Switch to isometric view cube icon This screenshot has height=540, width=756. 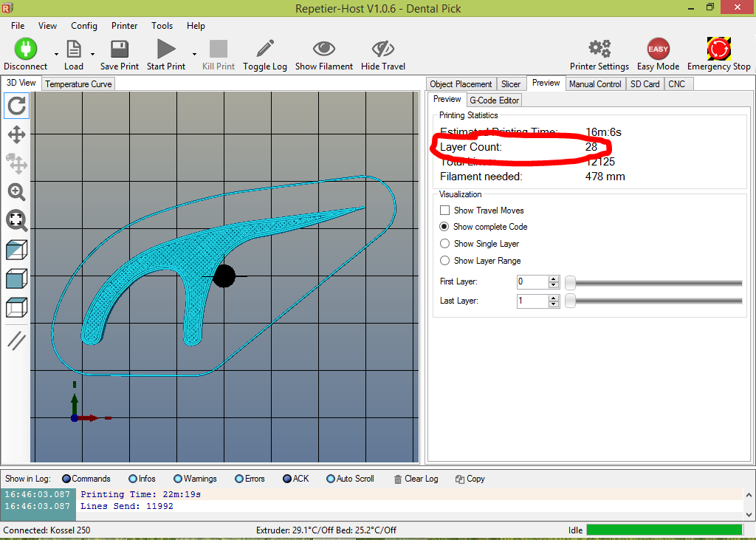coord(16,250)
